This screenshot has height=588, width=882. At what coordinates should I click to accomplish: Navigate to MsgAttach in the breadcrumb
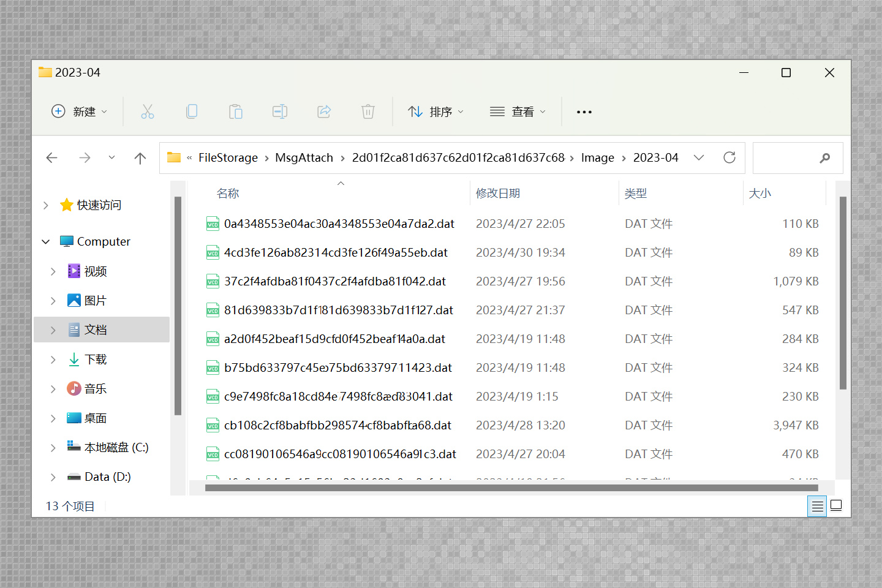click(x=304, y=158)
